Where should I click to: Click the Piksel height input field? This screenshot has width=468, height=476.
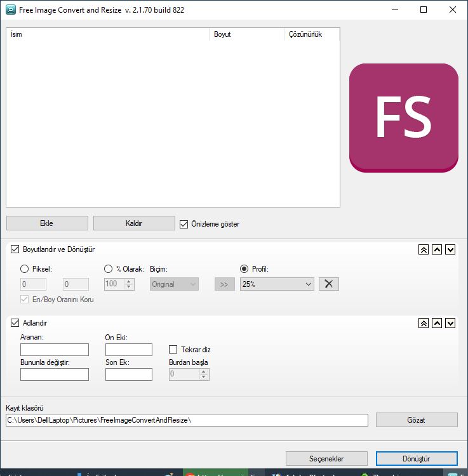76,284
